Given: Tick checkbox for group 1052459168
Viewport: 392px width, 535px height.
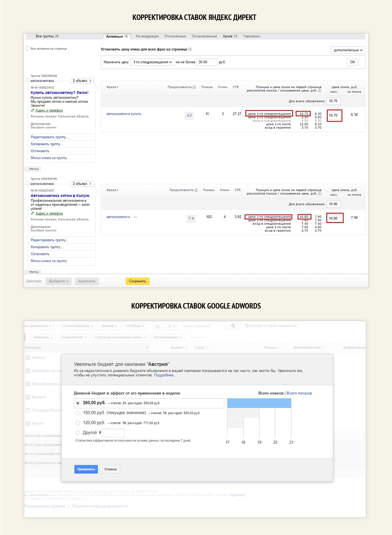Looking at the screenshot, I should pos(28,81).
